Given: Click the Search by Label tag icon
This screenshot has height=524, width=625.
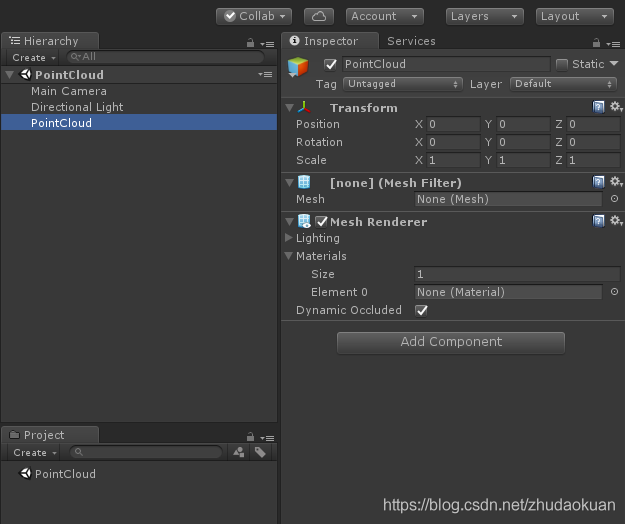Looking at the screenshot, I should pos(260,452).
